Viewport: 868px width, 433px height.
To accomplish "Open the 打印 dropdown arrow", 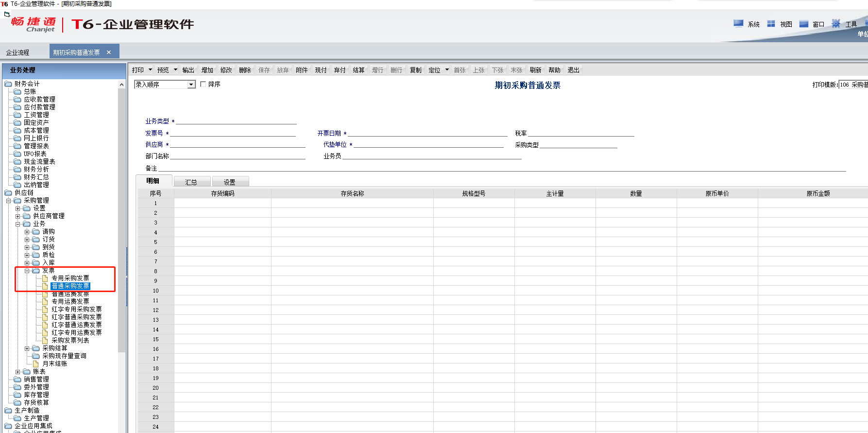I will pyautogui.click(x=150, y=70).
